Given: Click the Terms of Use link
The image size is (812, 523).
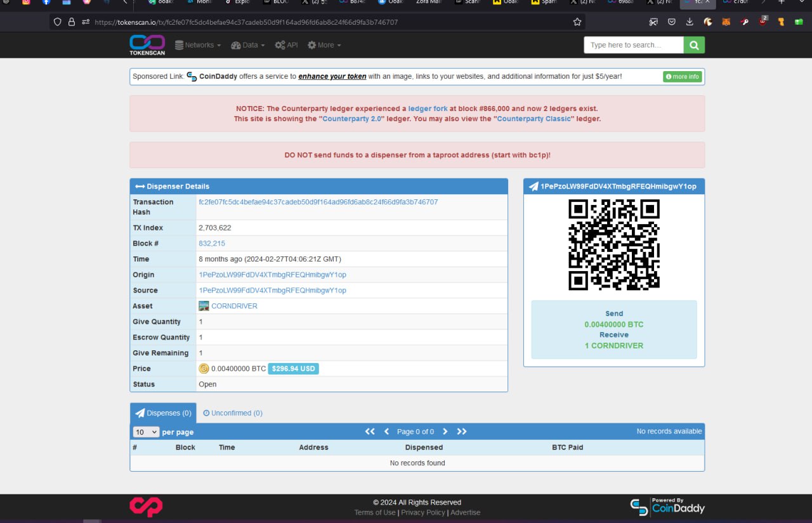Looking at the screenshot, I should click(x=375, y=513).
